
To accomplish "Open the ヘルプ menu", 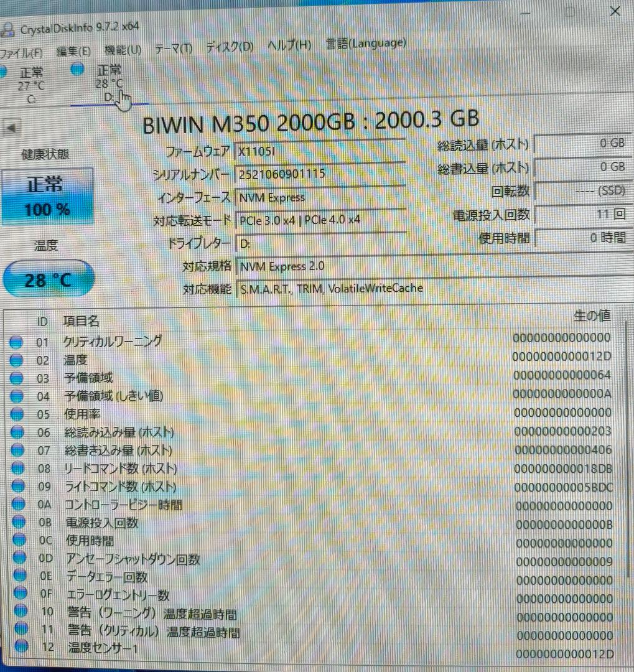I will pyautogui.click(x=288, y=45).
